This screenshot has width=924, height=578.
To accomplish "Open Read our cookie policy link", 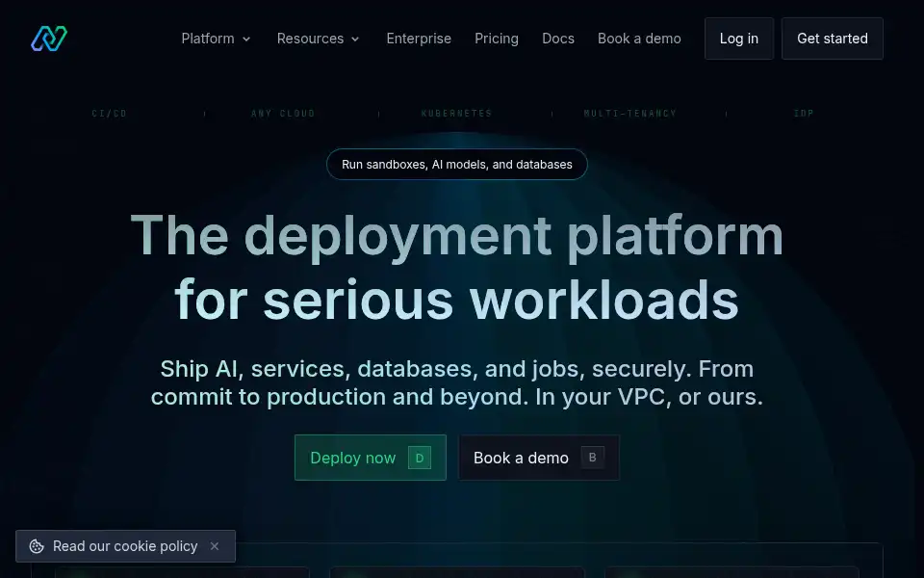I will point(125,546).
